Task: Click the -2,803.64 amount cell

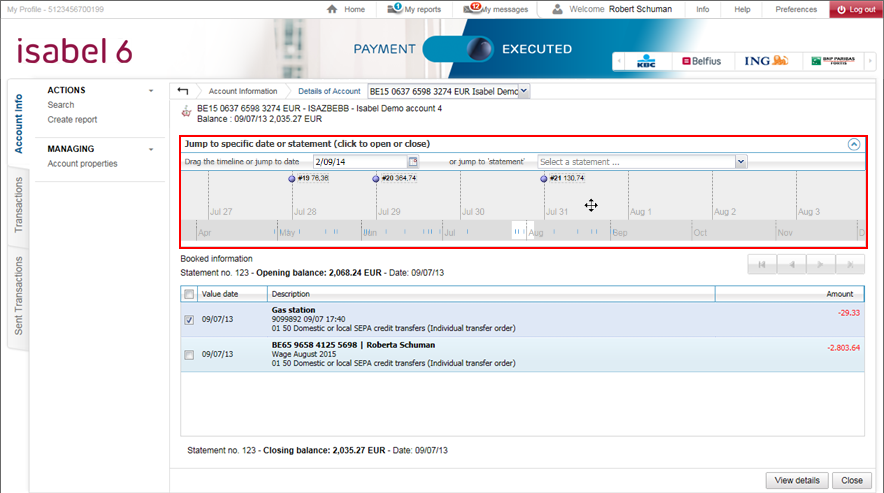Action: (x=843, y=348)
